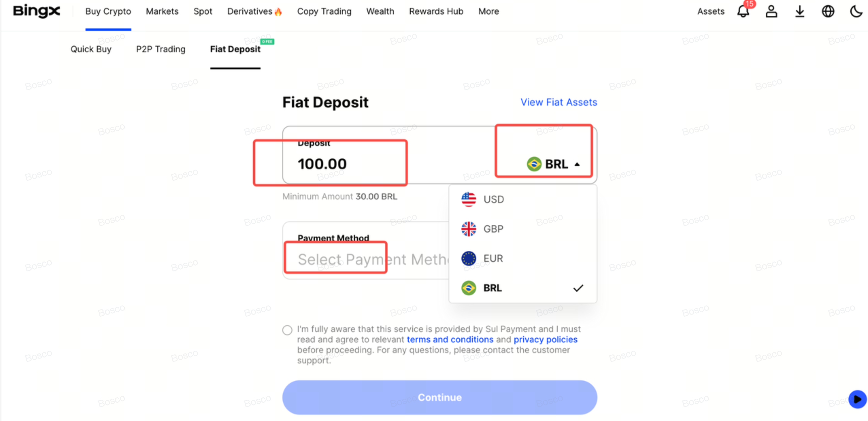Select GBP in the currency list
Screen dimensions: 868x421
pyautogui.click(x=493, y=229)
